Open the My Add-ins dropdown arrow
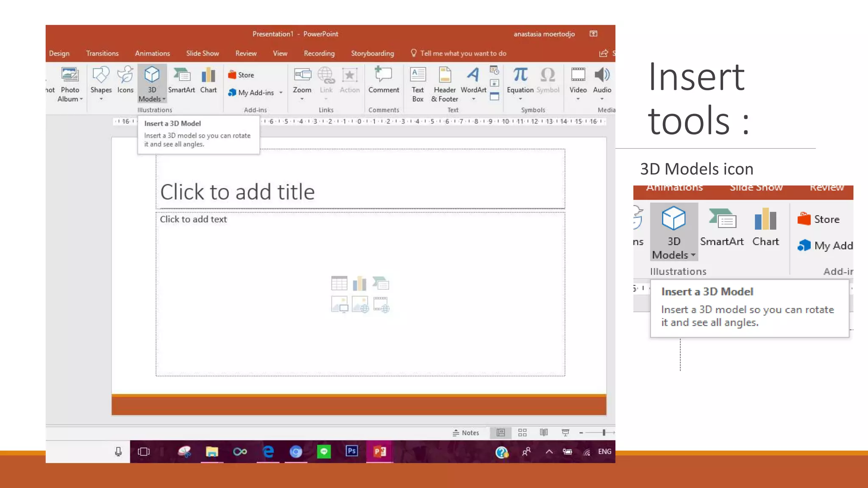 click(x=281, y=93)
